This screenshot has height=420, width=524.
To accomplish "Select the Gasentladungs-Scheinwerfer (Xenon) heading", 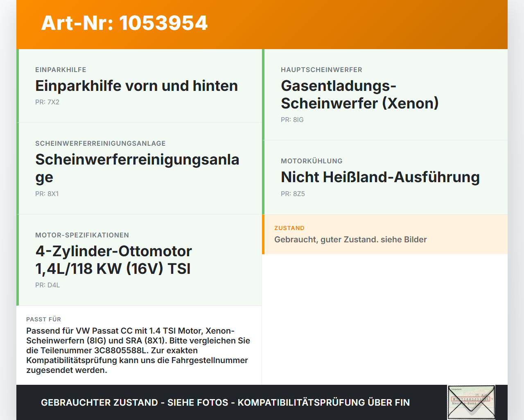I will 360,95.
